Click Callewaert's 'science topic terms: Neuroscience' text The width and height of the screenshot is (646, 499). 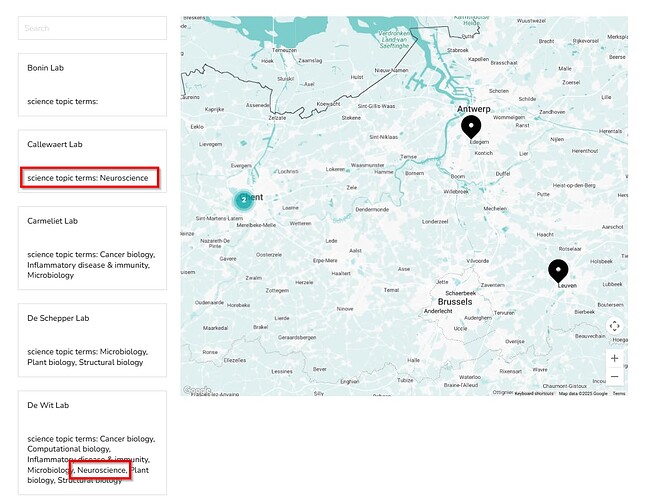click(88, 178)
